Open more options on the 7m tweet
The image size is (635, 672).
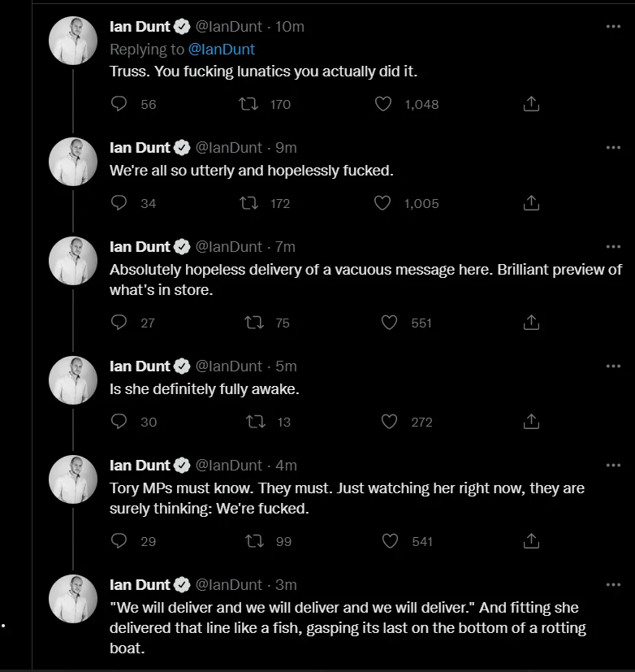click(613, 246)
